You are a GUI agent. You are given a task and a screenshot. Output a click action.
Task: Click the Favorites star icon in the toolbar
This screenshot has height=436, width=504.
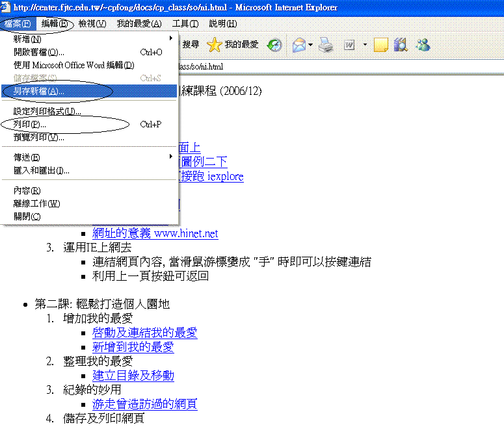(214, 45)
